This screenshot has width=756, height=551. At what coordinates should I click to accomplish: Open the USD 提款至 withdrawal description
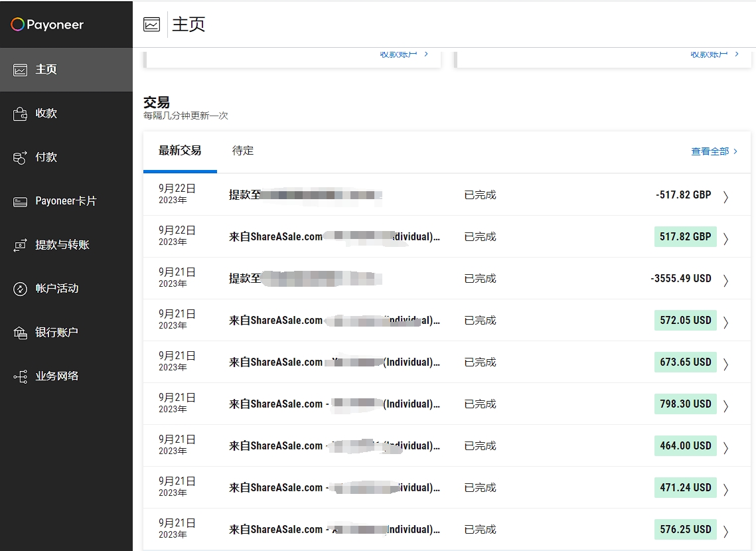306,278
